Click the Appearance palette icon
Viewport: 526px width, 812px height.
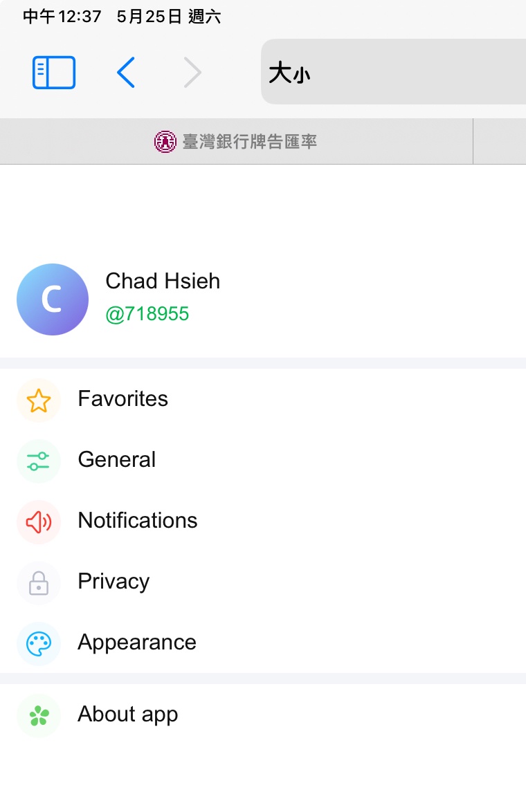click(x=39, y=644)
